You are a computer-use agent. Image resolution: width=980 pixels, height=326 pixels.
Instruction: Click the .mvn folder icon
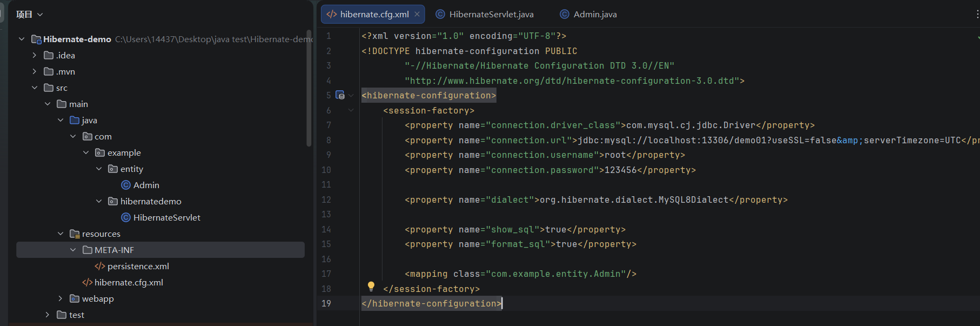click(x=49, y=71)
